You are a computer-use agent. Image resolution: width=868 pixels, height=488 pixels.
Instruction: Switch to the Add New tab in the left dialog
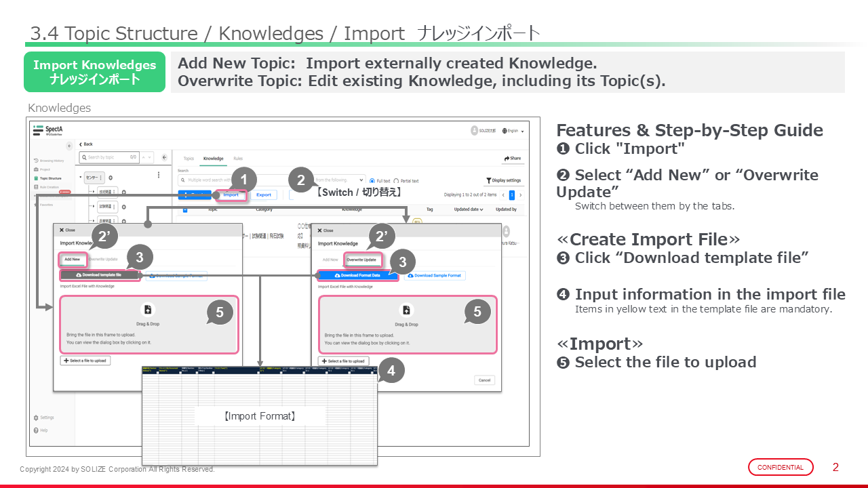pos(71,260)
